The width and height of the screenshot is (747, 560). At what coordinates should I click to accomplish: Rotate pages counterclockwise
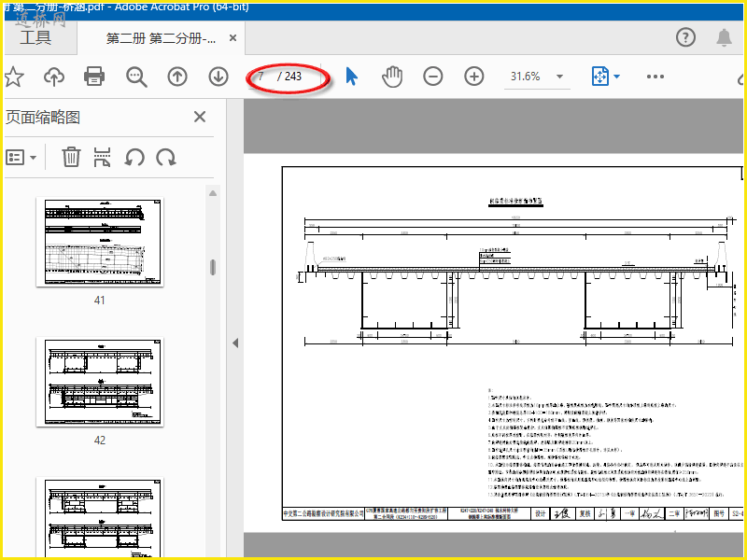click(x=134, y=157)
